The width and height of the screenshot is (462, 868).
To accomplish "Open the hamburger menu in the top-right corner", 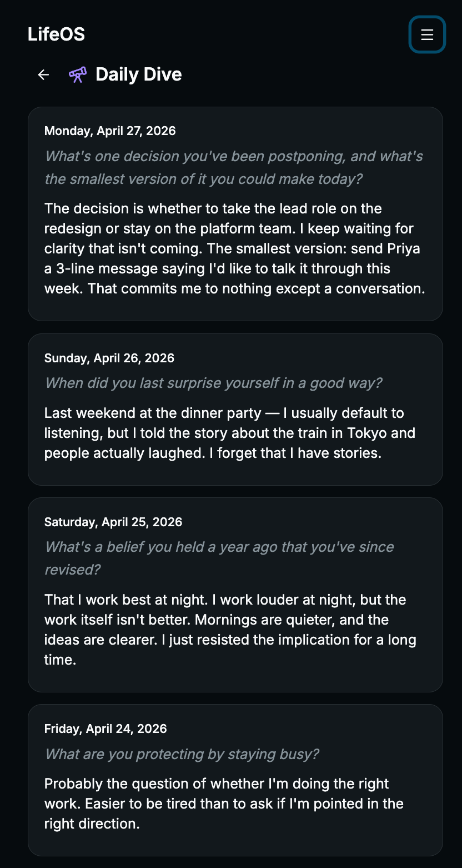I will tap(427, 34).
